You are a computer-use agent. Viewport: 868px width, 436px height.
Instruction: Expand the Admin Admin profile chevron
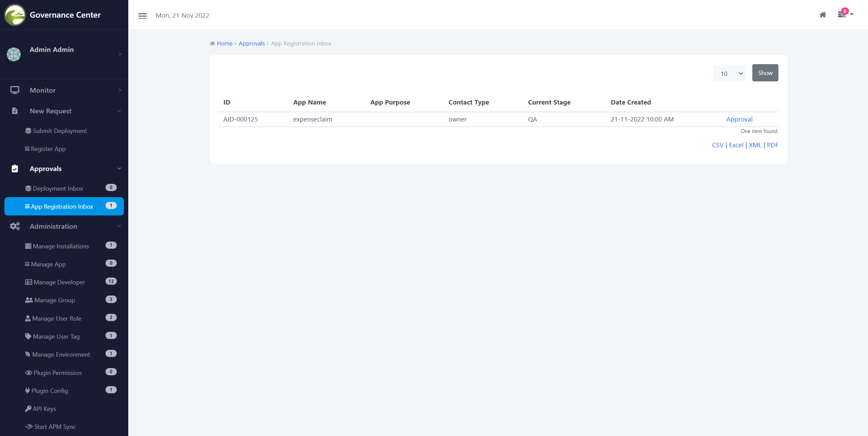pyautogui.click(x=120, y=54)
